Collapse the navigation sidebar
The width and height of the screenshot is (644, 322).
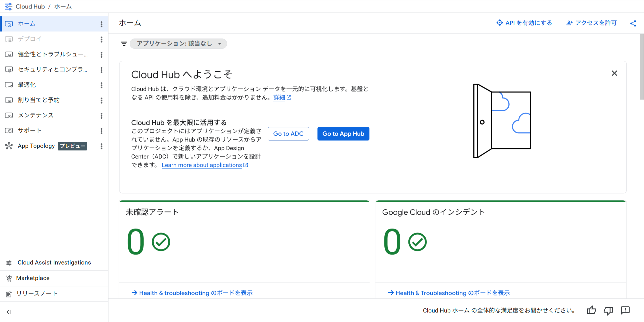point(9,312)
